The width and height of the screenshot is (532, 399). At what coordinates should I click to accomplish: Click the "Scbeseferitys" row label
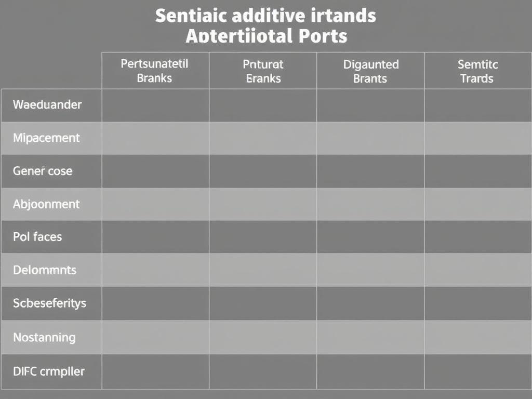50,303
